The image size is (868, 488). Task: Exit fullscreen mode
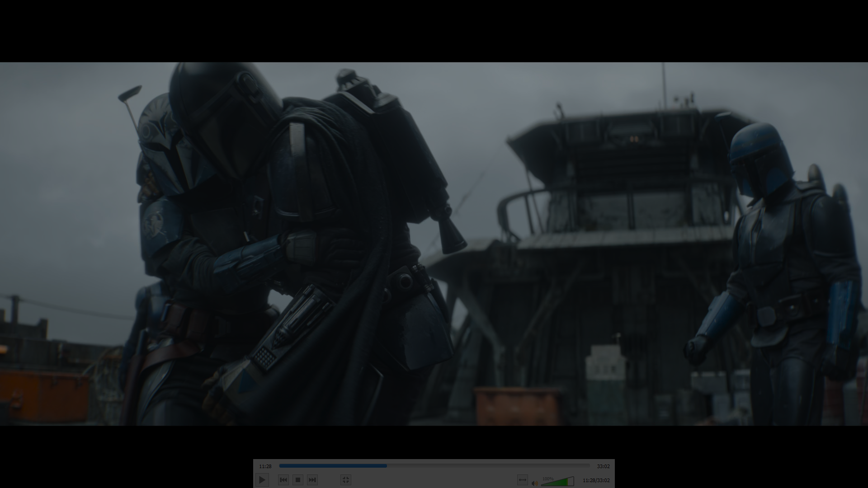[346, 480]
